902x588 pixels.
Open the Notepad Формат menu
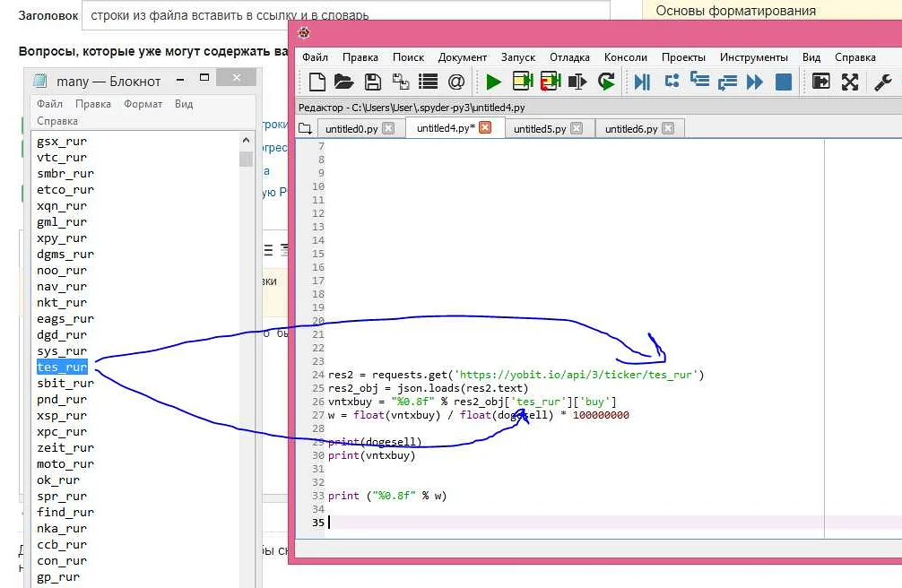[143, 104]
